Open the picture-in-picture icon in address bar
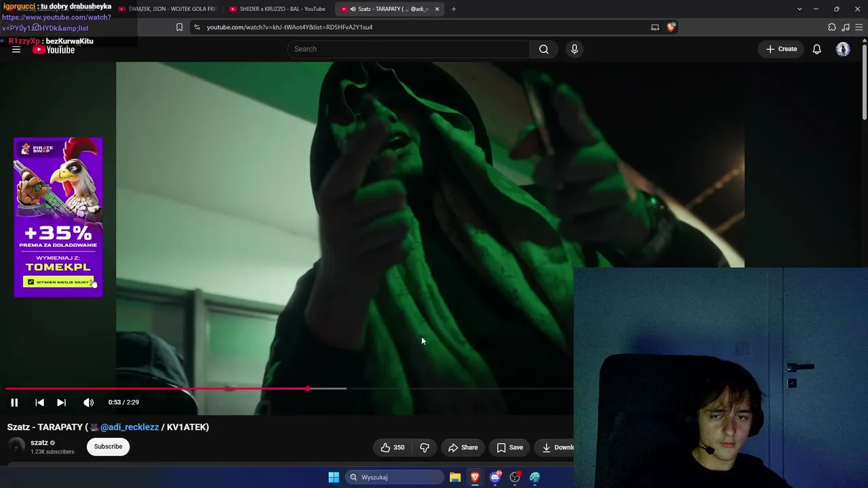868x488 pixels. coord(655,27)
